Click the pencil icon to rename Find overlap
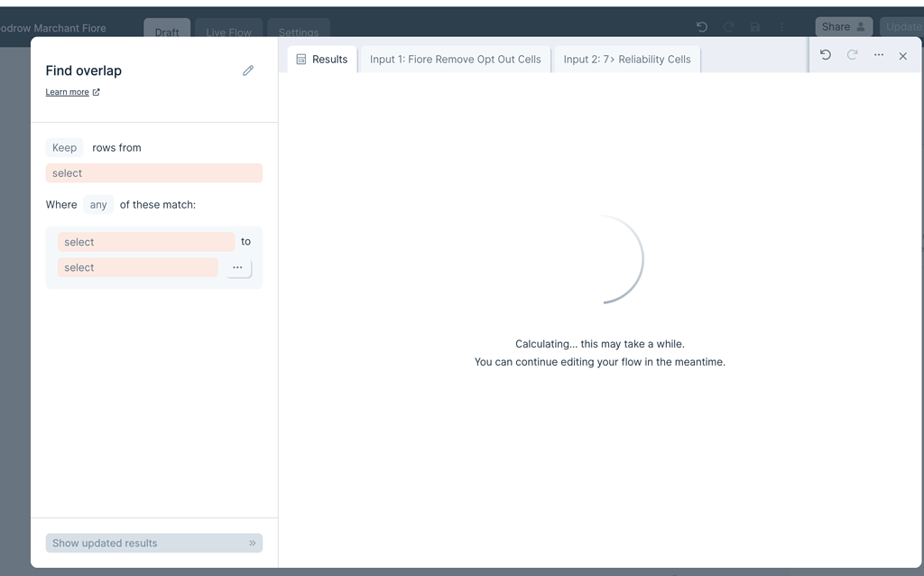This screenshot has height=576, width=924. [x=248, y=70]
